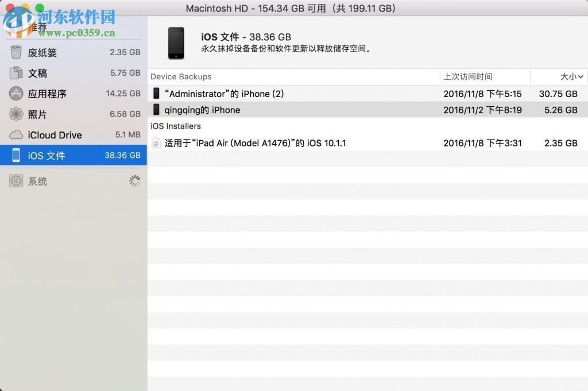Click the System (系统) sidebar icon

(16, 181)
